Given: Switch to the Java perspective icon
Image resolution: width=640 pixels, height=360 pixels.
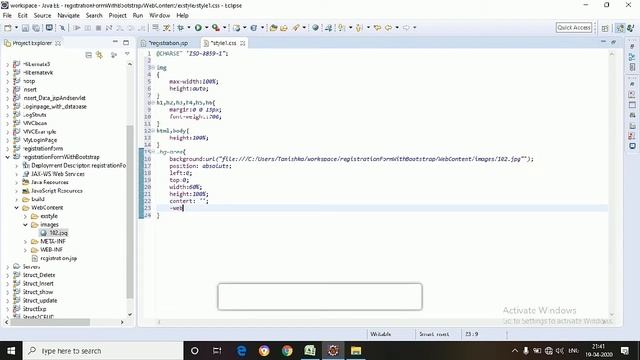Looking at the screenshot, I should point(631,28).
